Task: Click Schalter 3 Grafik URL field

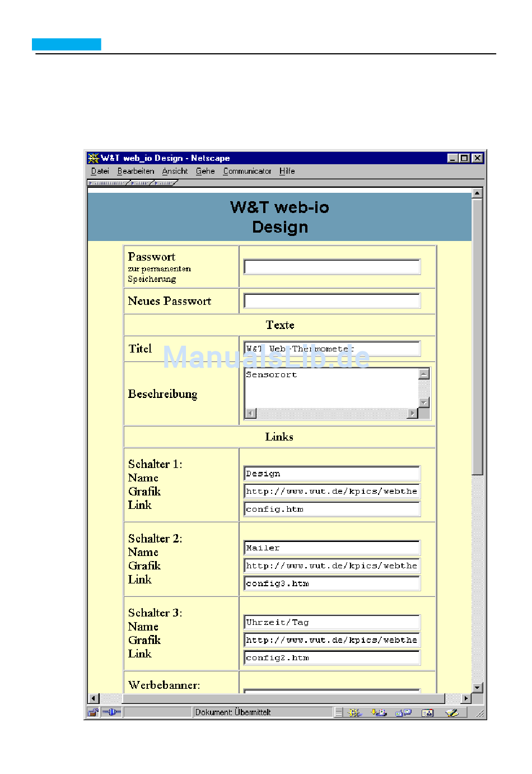Action: click(332, 640)
